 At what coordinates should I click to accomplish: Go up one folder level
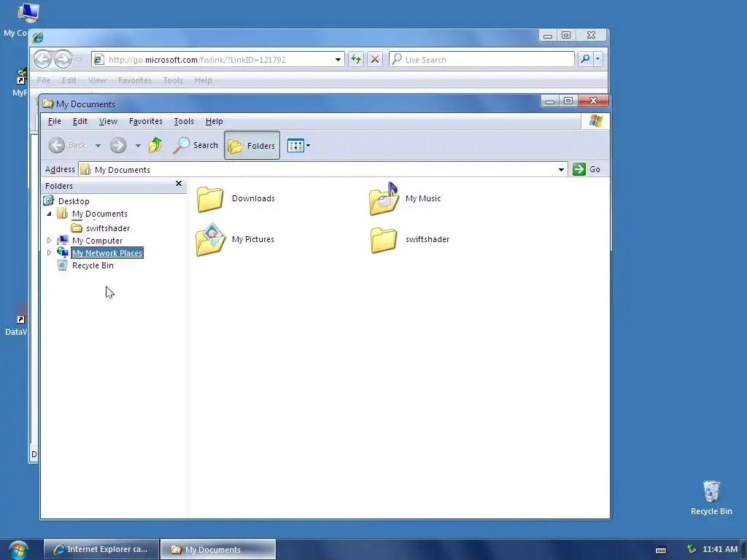point(155,145)
